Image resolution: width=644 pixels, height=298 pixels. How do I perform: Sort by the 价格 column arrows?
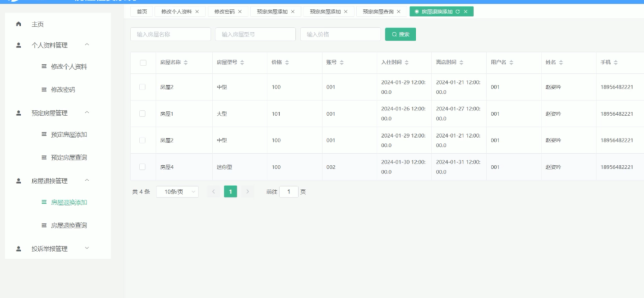click(287, 63)
